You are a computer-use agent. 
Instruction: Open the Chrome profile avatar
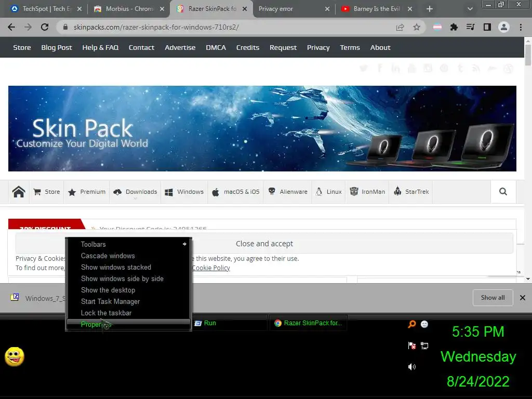click(x=504, y=27)
